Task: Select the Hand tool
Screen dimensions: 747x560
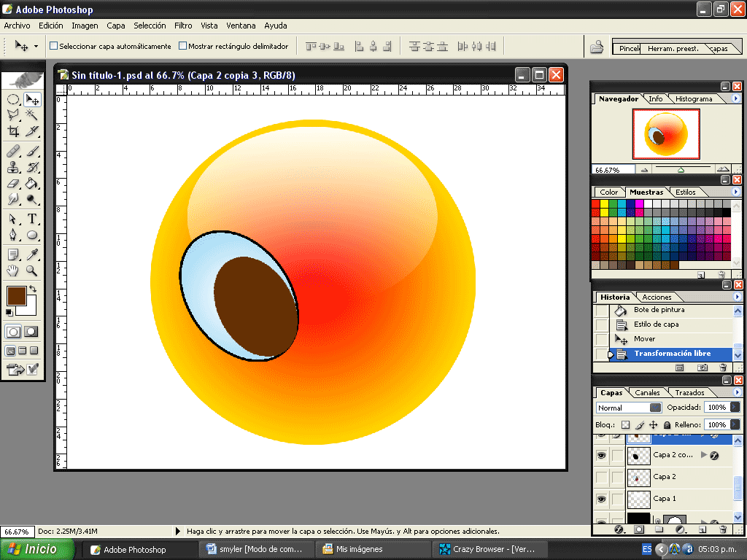Action: point(13,271)
